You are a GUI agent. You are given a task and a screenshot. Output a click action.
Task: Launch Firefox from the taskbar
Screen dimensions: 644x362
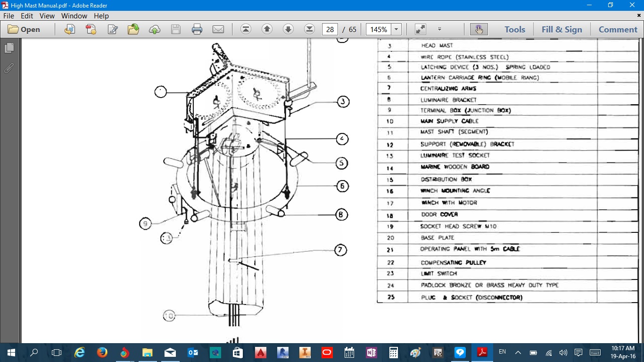(102, 352)
